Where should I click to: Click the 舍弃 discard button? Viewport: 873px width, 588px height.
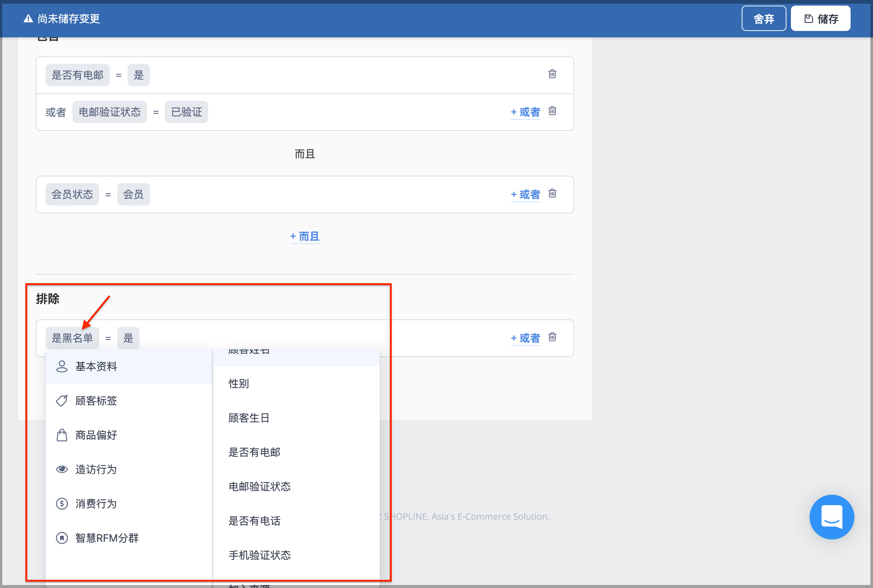763,18
